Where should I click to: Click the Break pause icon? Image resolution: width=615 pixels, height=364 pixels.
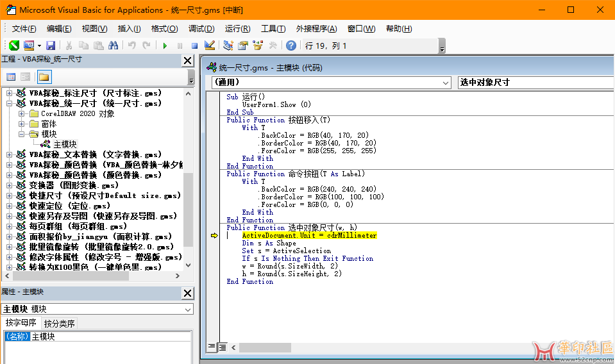click(x=180, y=46)
